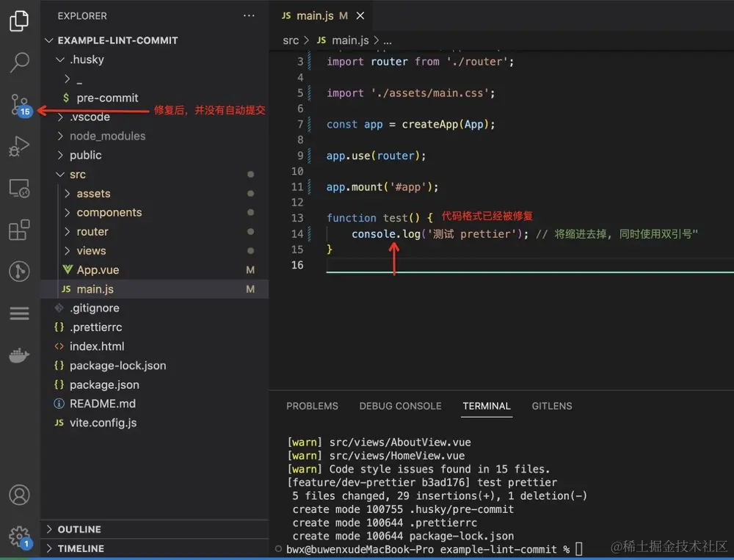Viewport: 734px width, 560px height.
Task: Expand the .vscode folder
Action: (x=60, y=117)
